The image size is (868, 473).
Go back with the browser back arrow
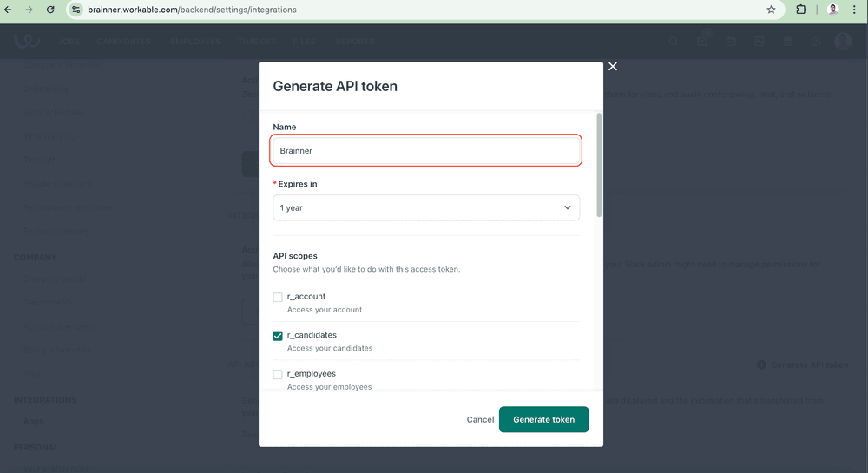(x=9, y=10)
